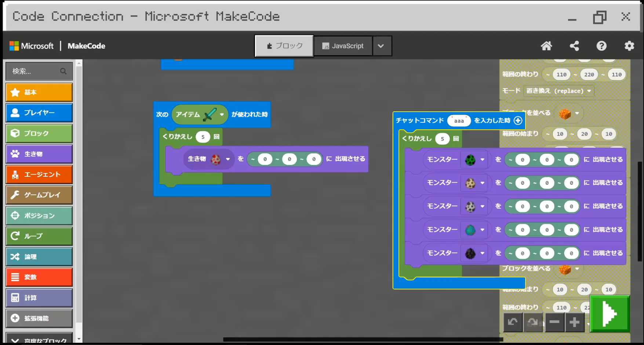Edit the 220 value in 範囲の終わり row
Screen dimensions: 644x345
pyautogui.click(x=589, y=75)
